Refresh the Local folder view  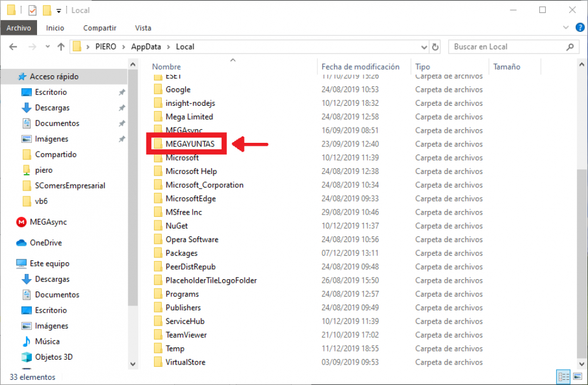(435, 47)
